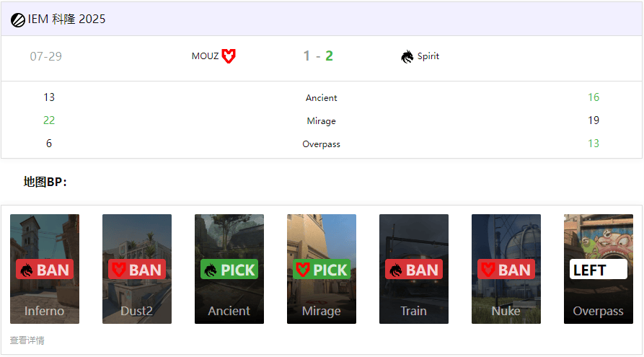This screenshot has height=357, width=644.
Task: Click the Spirit team name
Action: point(428,56)
